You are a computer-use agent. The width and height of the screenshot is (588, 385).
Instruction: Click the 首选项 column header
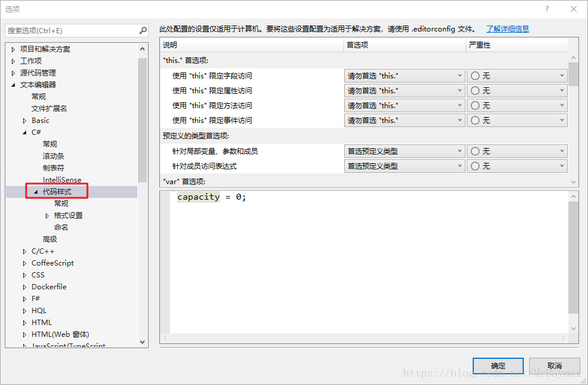405,45
